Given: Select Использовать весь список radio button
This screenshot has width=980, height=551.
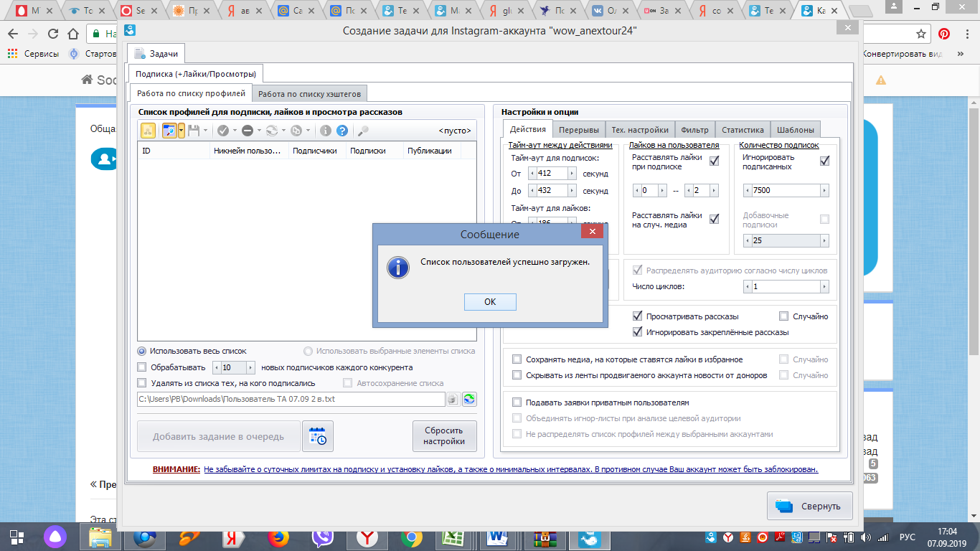Looking at the screenshot, I should point(142,352).
